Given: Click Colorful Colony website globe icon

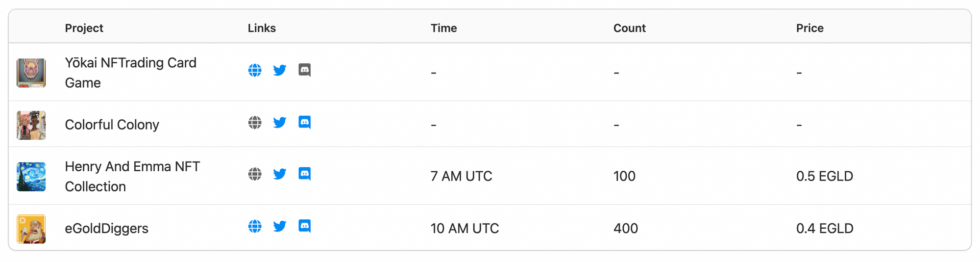Looking at the screenshot, I should coord(255,122).
